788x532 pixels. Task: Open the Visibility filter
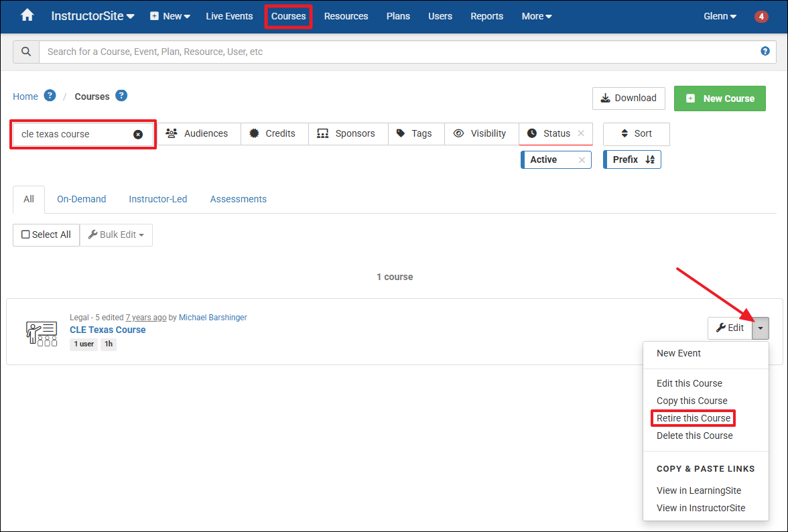coord(481,133)
